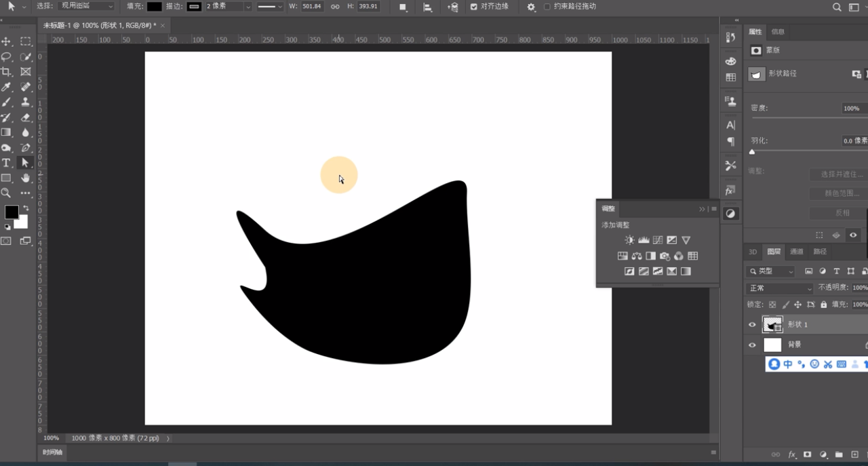Select the Pen tool
This screenshot has width=868, height=466.
coord(26,147)
